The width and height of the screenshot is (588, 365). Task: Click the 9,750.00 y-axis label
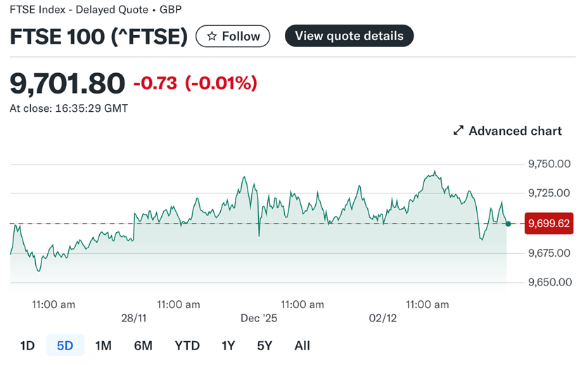[549, 164]
